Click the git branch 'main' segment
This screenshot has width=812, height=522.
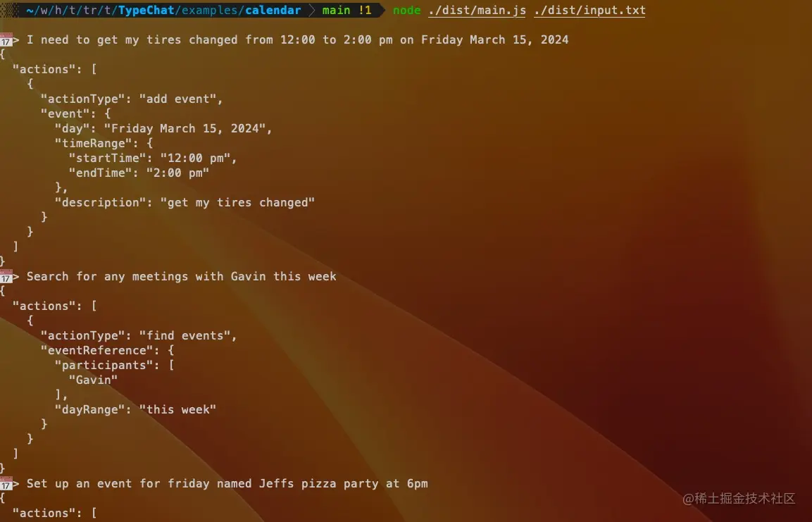click(x=336, y=10)
